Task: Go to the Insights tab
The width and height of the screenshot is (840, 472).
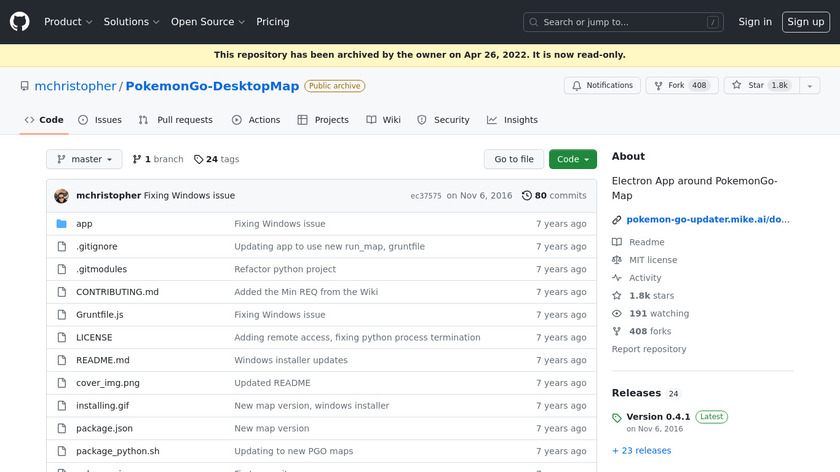Action: 512,120
